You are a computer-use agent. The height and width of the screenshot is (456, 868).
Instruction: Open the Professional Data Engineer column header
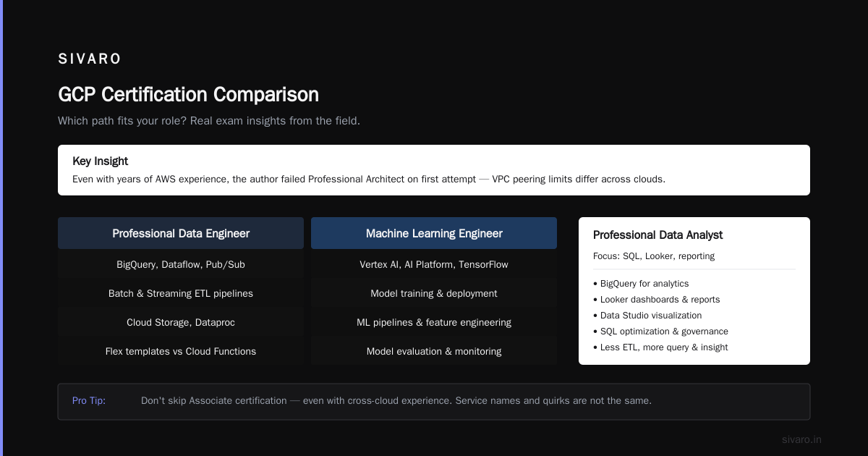pos(181,233)
